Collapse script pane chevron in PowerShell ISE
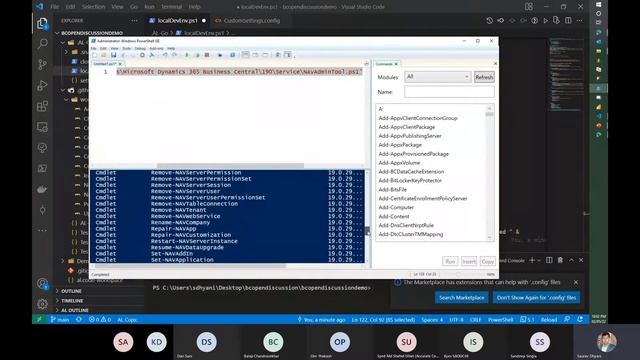This screenshot has width=640, height=360. click(366, 64)
